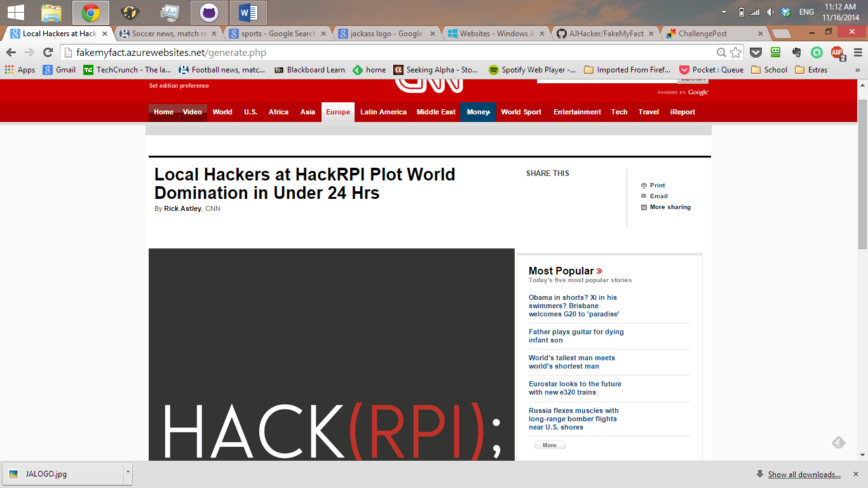Open the JALOGO.jpg download menu arrow
868x488 pixels.
pos(128,473)
